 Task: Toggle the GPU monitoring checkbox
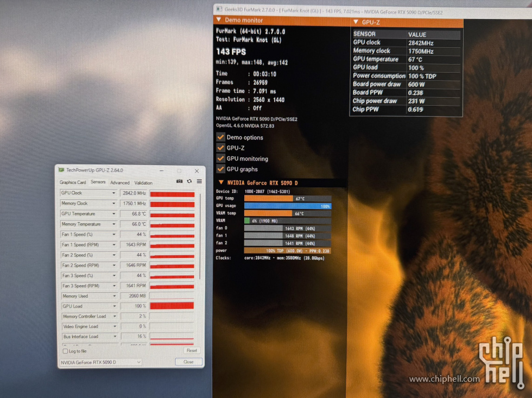coord(220,159)
